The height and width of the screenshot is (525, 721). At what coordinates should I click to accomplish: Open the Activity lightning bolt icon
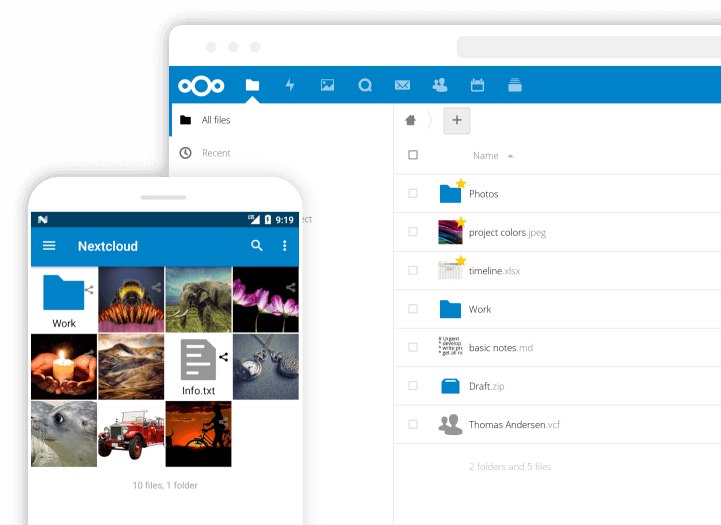[290, 85]
